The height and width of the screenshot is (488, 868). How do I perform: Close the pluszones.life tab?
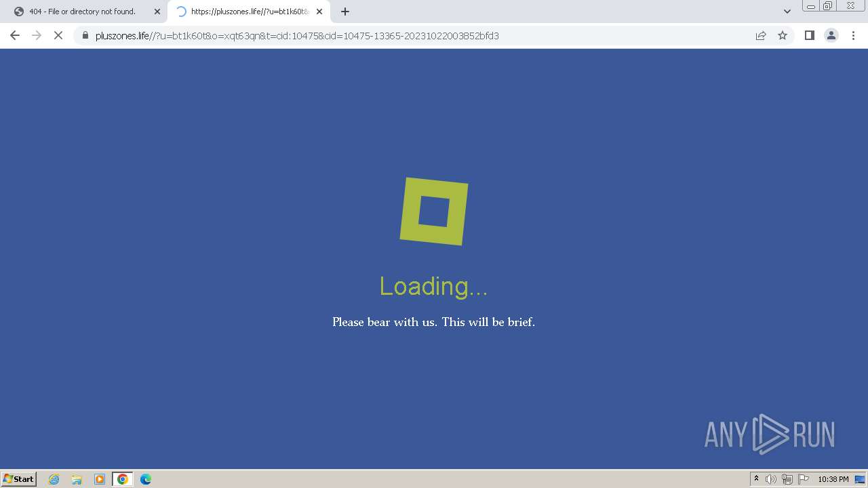[319, 12]
